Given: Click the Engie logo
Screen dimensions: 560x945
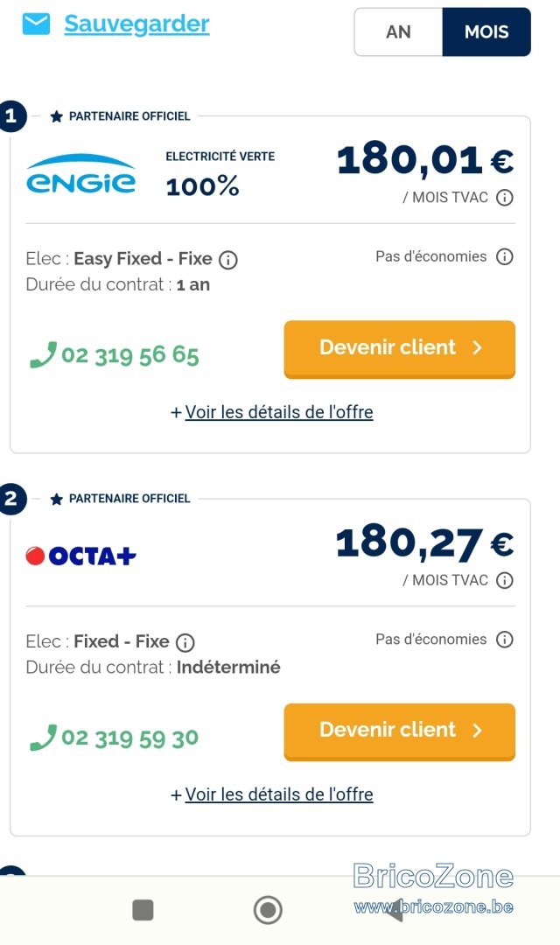Looking at the screenshot, I should click(x=80, y=174).
